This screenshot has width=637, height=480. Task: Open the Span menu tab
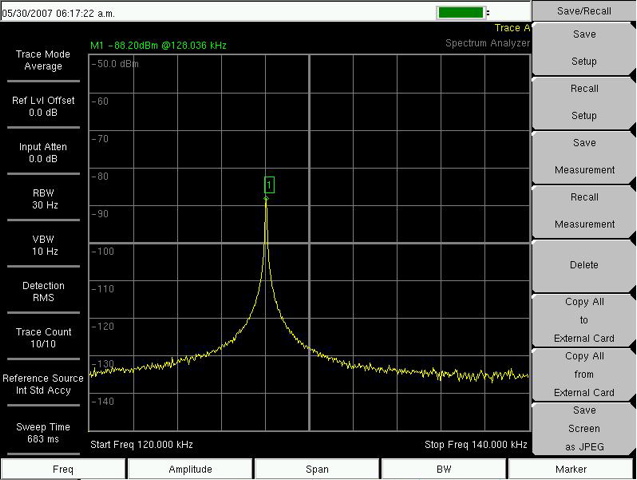317,468
